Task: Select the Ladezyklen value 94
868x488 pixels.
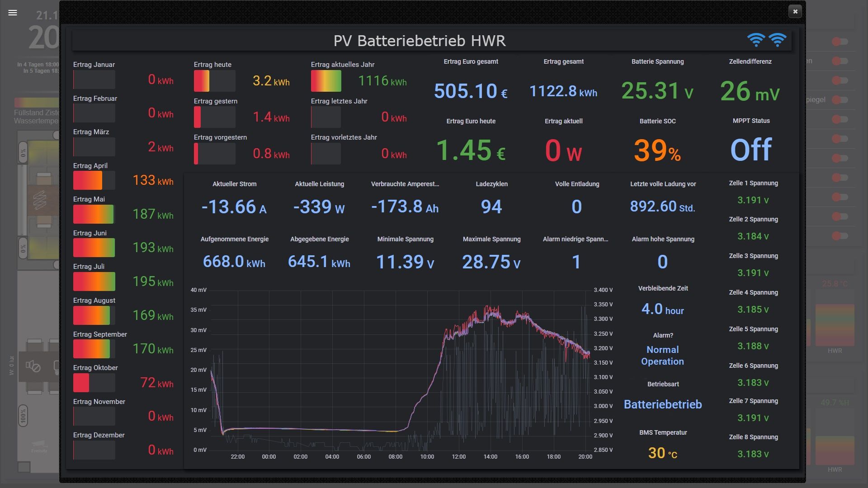Action: (491, 207)
